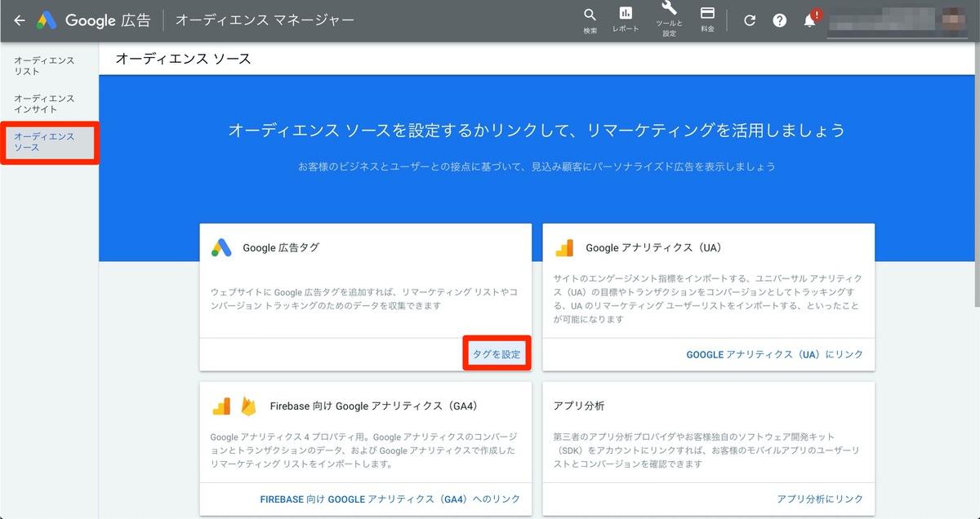Click the FIREBASE 向け GOOGLE アナリティクス（GA4）へのリンク link
This screenshot has height=519, width=980.
point(390,499)
